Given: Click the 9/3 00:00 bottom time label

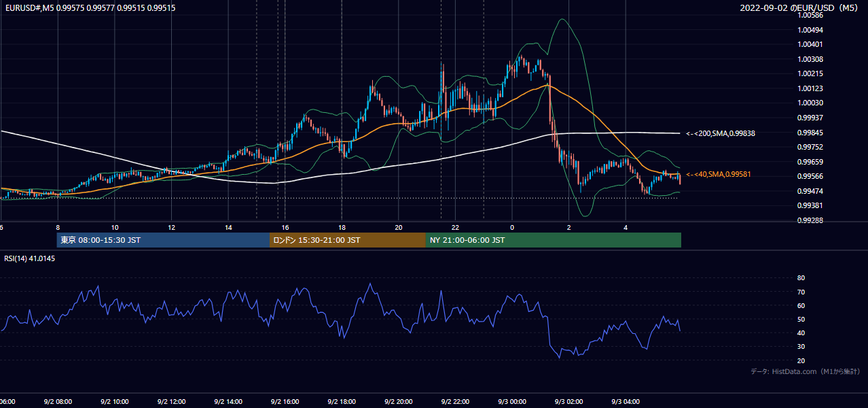Looking at the screenshot, I should click(511, 401).
